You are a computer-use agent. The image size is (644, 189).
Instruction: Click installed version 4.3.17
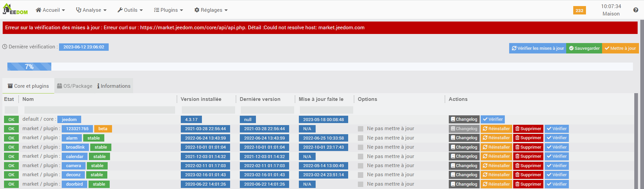pos(191,119)
